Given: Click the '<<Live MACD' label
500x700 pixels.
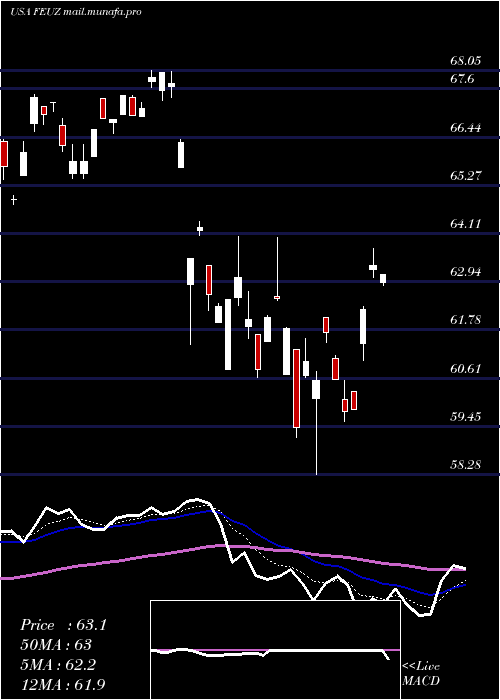Looking at the screenshot, I should 421,673.
